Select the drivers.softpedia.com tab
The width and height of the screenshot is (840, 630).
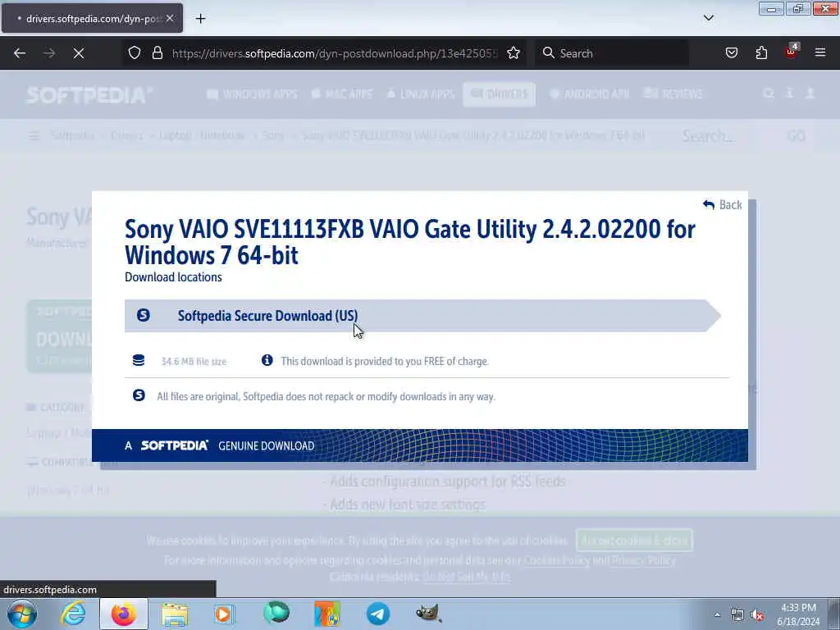click(x=92, y=18)
